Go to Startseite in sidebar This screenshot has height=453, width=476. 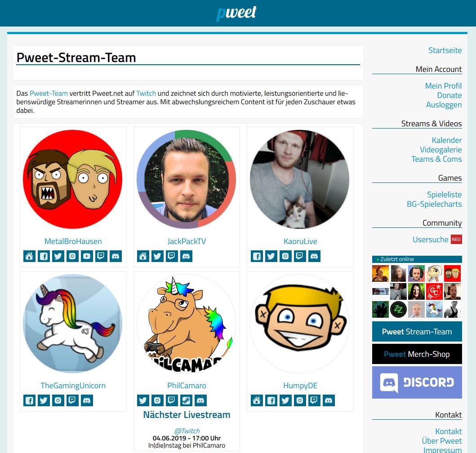tap(445, 50)
